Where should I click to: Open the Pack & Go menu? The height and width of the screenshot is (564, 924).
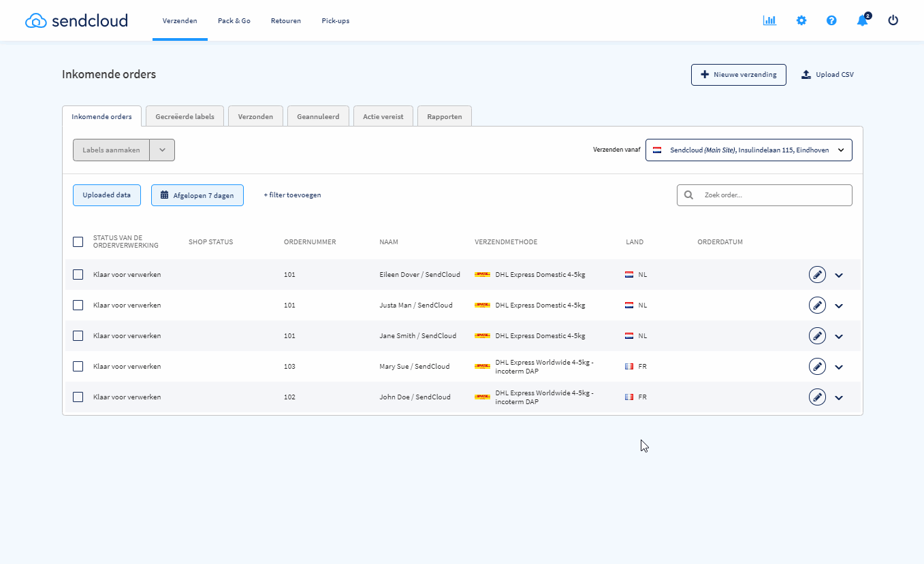[x=234, y=21]
